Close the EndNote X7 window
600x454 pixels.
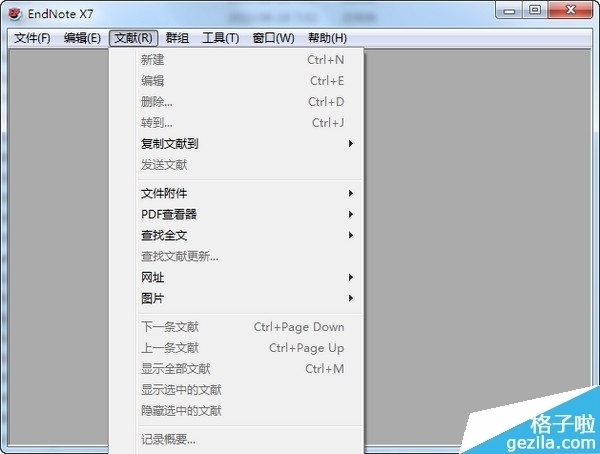point(571,10)
